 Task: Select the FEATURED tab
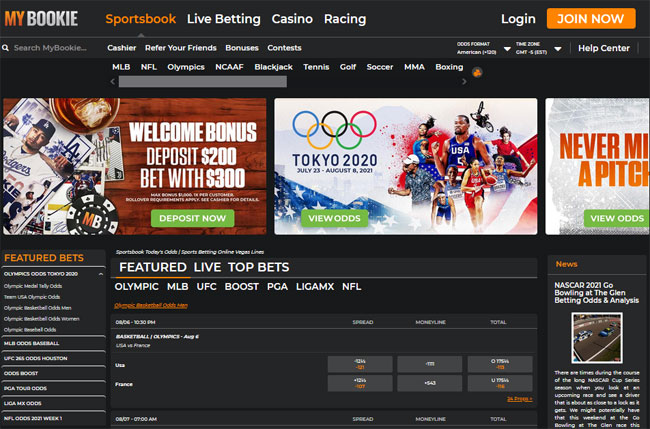click(x=153, y=267)
